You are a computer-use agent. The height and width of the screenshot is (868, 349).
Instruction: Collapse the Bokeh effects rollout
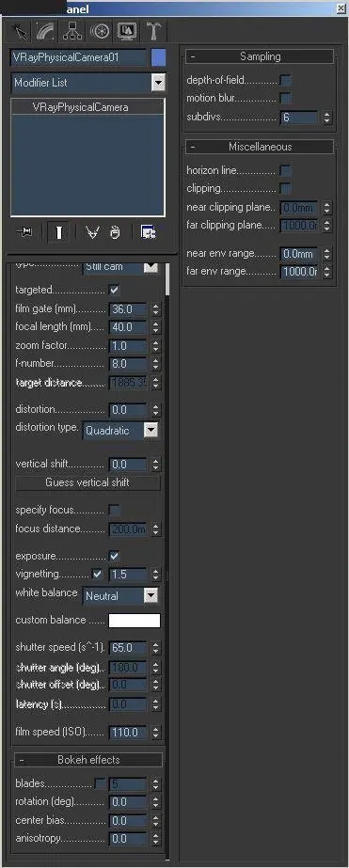pos(88,760)
